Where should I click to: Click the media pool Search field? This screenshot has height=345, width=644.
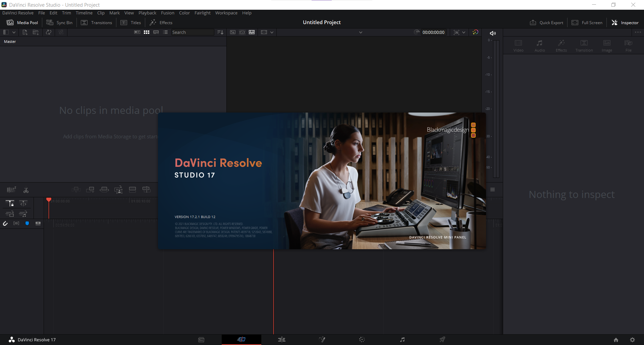coord(193,32)
